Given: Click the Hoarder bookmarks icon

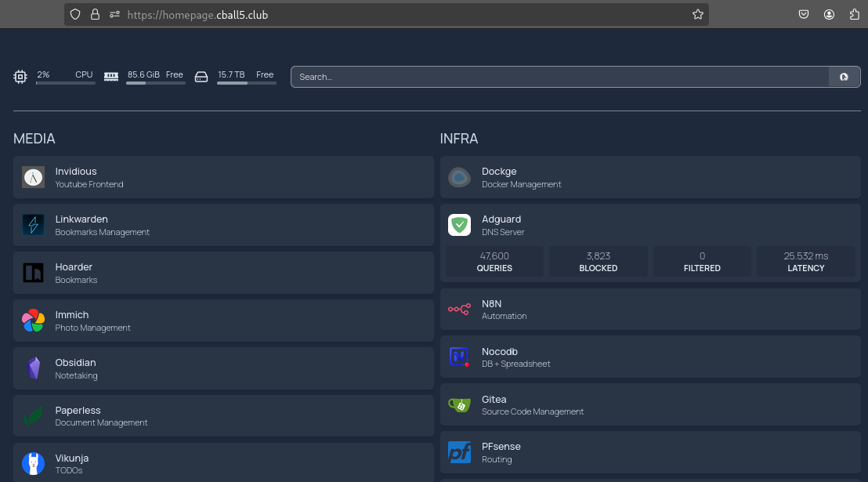Looking at the screenshot, I should [x=33, y=273].
